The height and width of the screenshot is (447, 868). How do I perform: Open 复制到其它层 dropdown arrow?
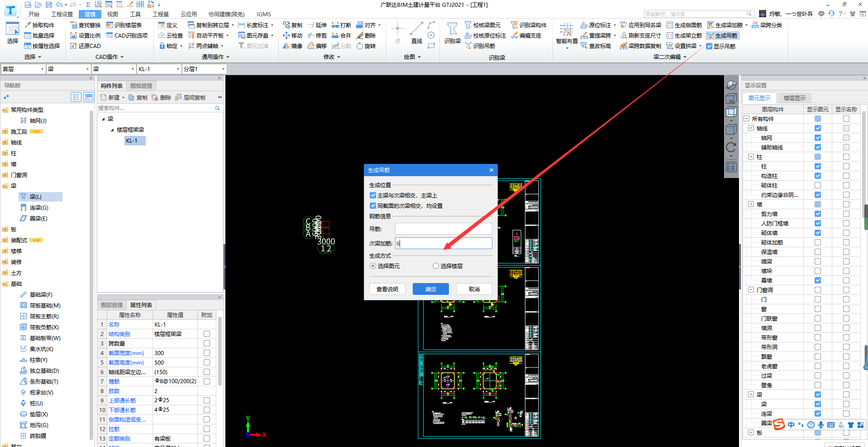pos(233,25)
